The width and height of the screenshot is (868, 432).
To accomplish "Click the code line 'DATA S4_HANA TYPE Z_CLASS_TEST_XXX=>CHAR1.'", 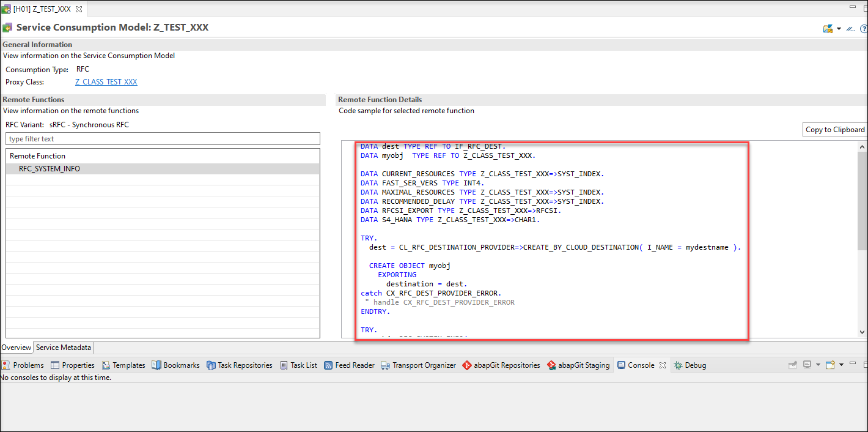I will pyautogui.click(x=451, y=220).
